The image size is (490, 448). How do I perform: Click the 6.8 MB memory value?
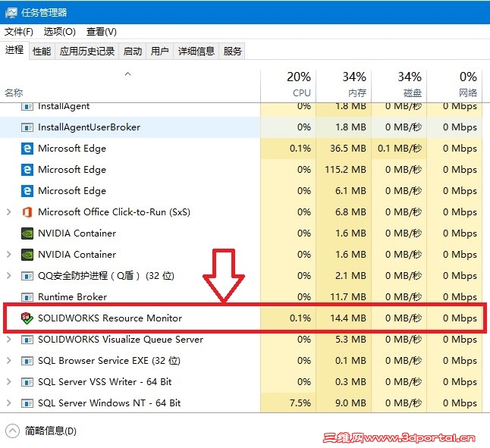click(x=350, y=212)
